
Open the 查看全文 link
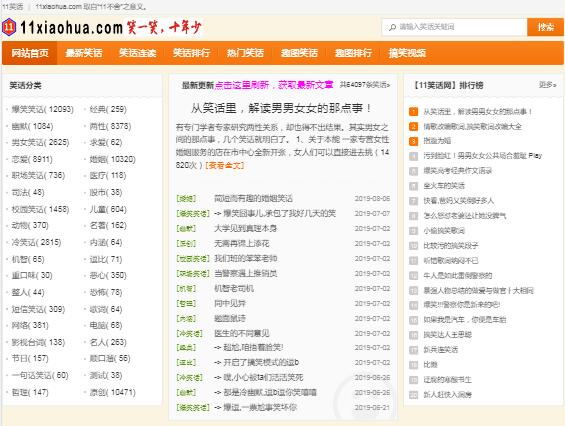click(224, 165)
